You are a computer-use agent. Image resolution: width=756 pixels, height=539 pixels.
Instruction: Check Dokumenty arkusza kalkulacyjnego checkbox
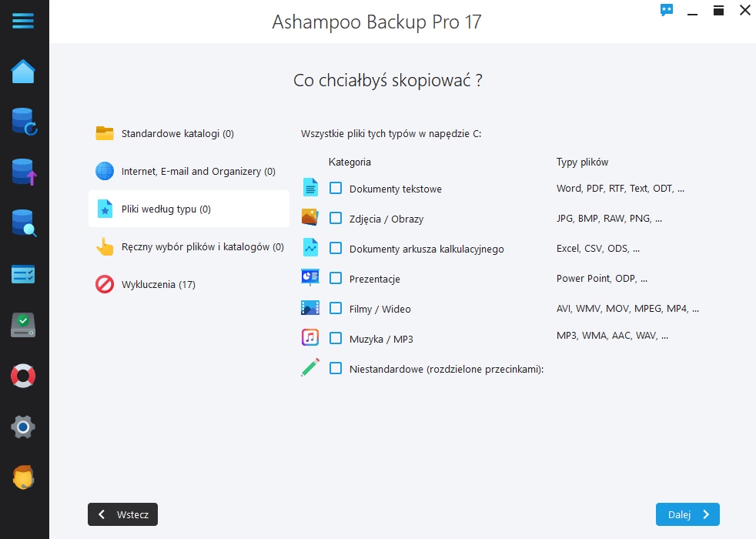[x=336, y=248]
